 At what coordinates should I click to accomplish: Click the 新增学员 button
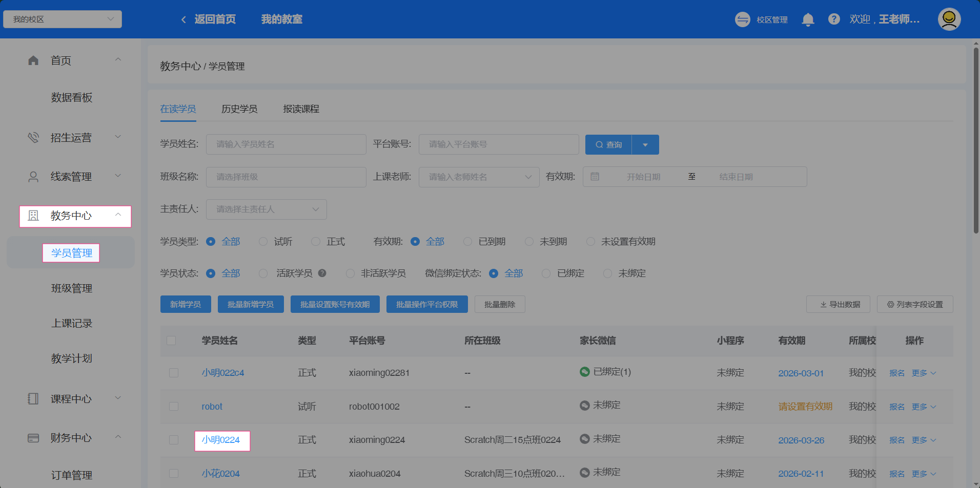pyautogui.click(x=186, y=305)
